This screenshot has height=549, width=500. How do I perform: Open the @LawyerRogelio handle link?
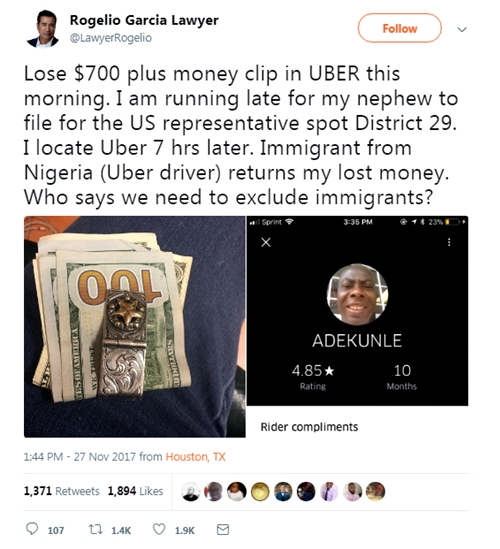pos(111,37)
